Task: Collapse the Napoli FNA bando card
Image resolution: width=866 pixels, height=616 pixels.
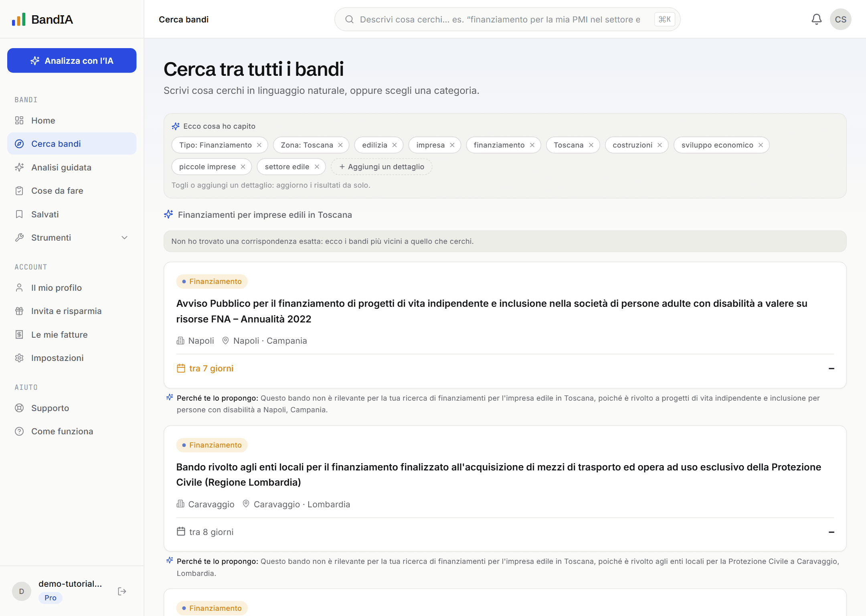Action: 831,369
